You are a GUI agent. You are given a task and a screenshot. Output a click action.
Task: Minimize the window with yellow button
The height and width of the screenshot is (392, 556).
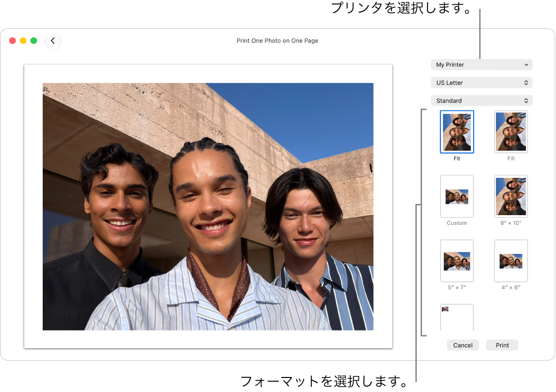point(23,41)
